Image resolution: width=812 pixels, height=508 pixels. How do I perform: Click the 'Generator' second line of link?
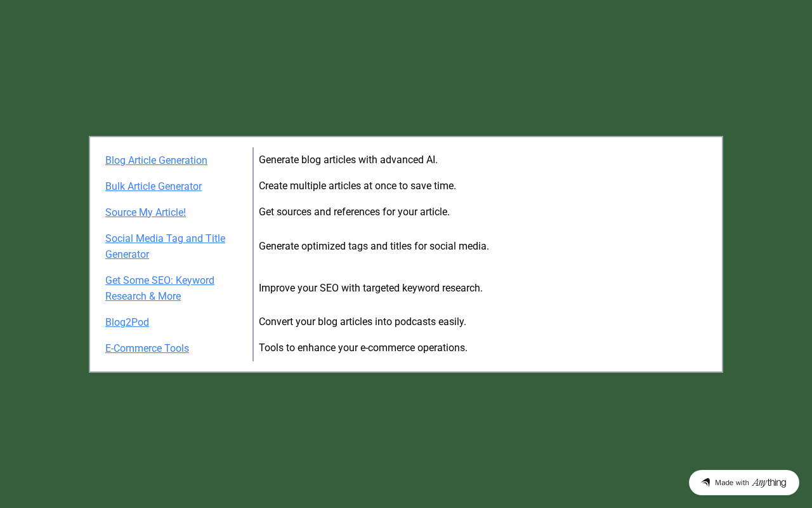[127, 254]
